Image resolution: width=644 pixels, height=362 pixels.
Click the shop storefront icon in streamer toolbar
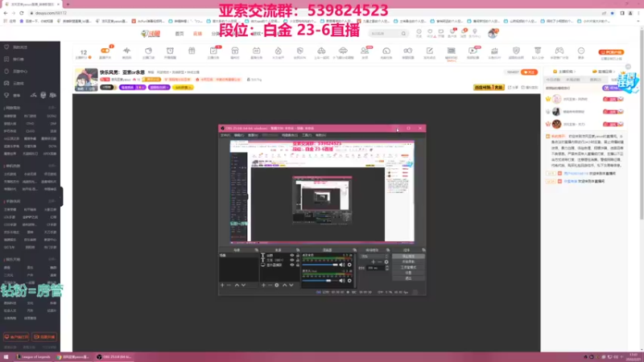(x=235, y=51)
